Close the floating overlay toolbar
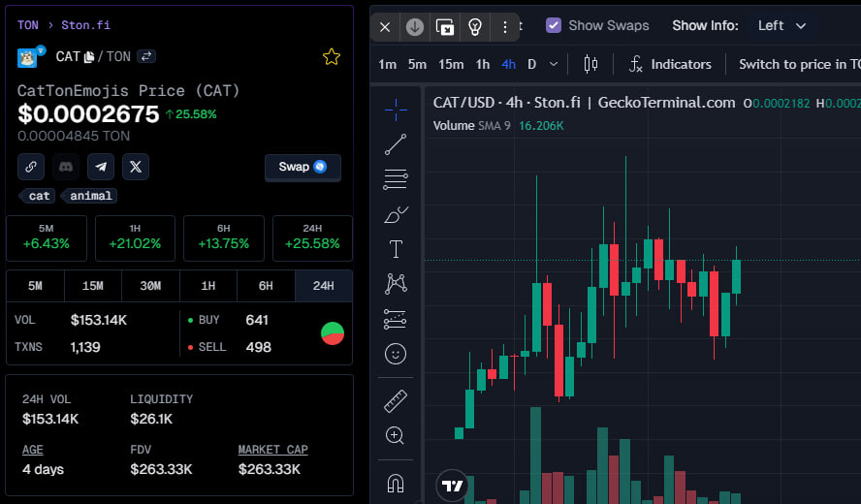Viewport: 861px width, 504px height. [x=385, y=27]
